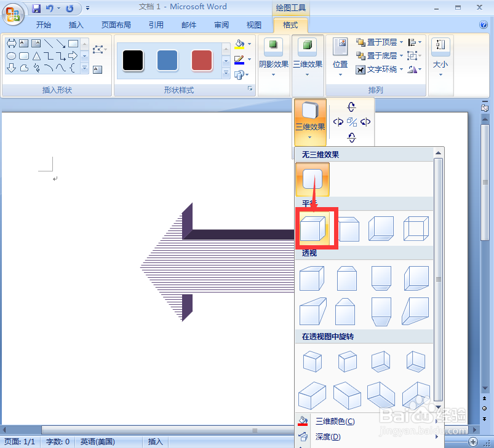The width and height of the screenshot is (494, 448).
Task: Open Shape Styles dialog launcher
Action: pyautogui.click(x=250, y=88)
